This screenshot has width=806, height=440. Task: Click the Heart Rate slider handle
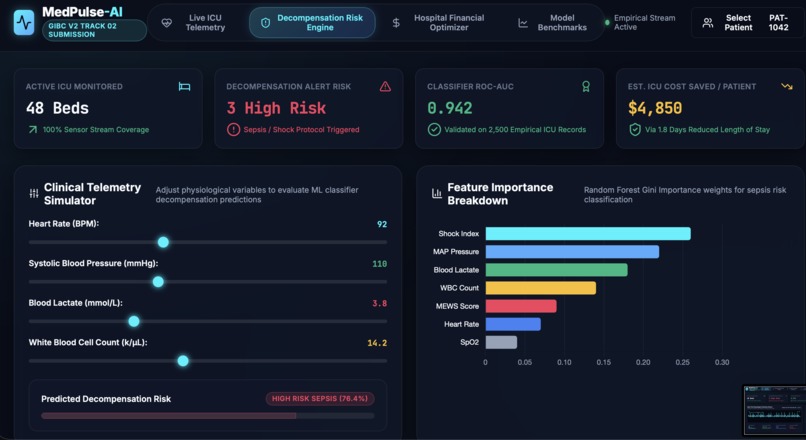click(163, 242)
